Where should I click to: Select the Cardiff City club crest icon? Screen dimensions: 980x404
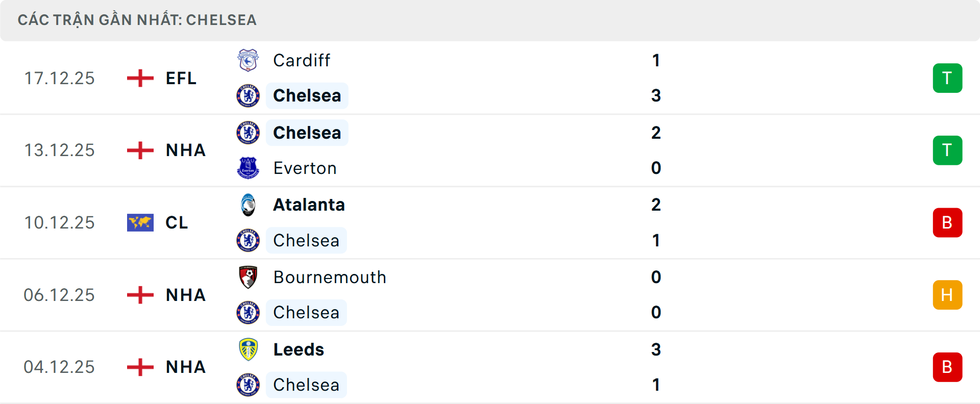click(x=248, y=60)
